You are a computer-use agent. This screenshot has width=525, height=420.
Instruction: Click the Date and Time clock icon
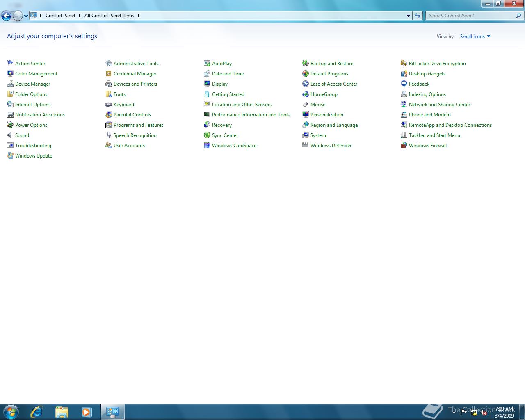(x=207, y=73)
